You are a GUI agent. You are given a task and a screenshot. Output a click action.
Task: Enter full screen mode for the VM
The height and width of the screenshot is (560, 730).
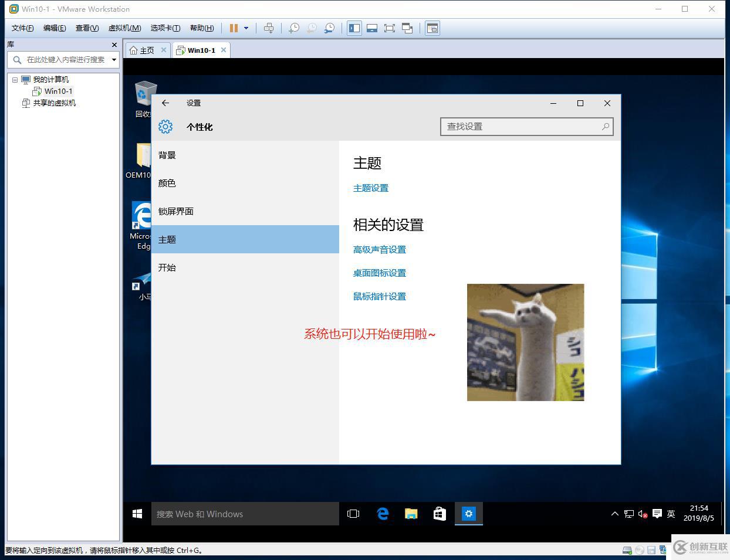point(390,28)
